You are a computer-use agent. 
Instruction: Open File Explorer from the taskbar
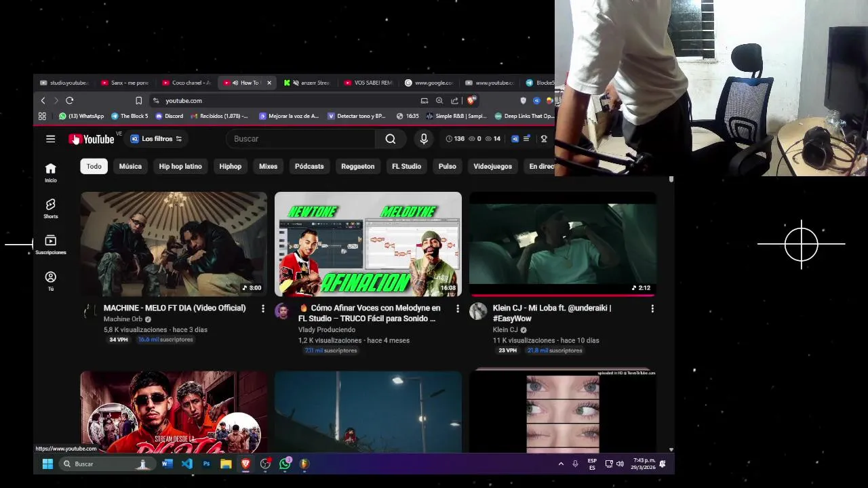226,464
